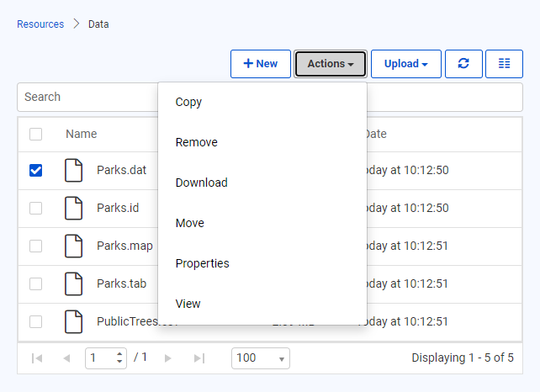Click the PublicTrees file icon

75,321
